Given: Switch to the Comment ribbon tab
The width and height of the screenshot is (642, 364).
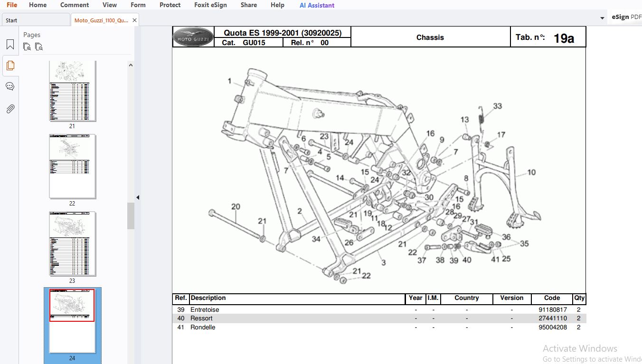Looking at the screenshot, I should (75, 5).
